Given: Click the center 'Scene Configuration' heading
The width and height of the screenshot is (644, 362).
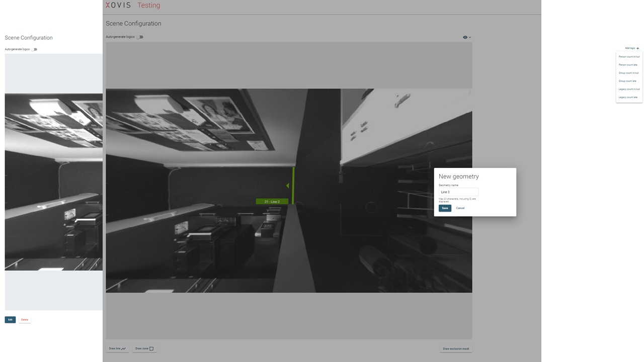Looking at the screenshot, I should [x=133, y=24].
